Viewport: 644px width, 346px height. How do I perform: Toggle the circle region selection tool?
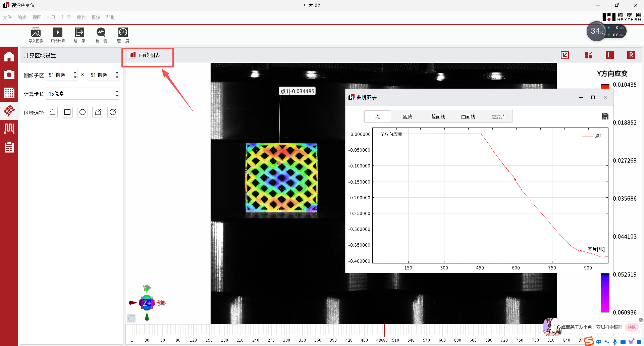coord(82,112)
